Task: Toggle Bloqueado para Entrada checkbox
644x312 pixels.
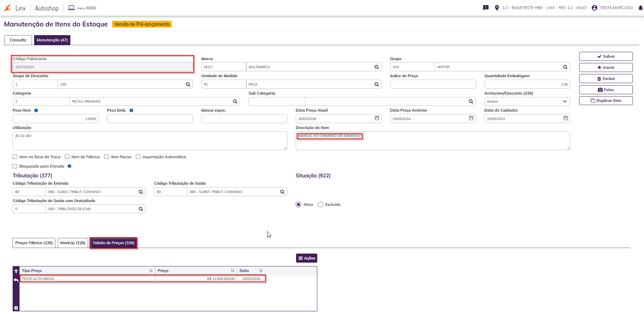Action: (15, 166)
